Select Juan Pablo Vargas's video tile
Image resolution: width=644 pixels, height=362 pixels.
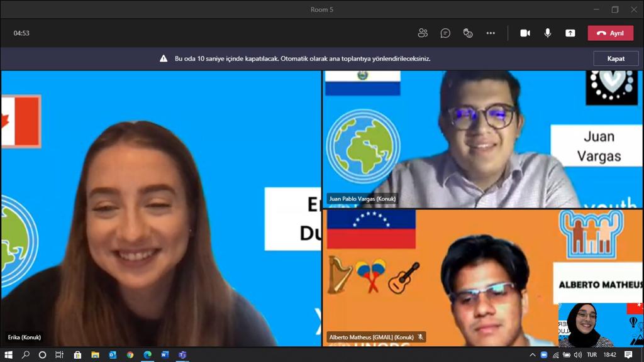click(482, 139)
